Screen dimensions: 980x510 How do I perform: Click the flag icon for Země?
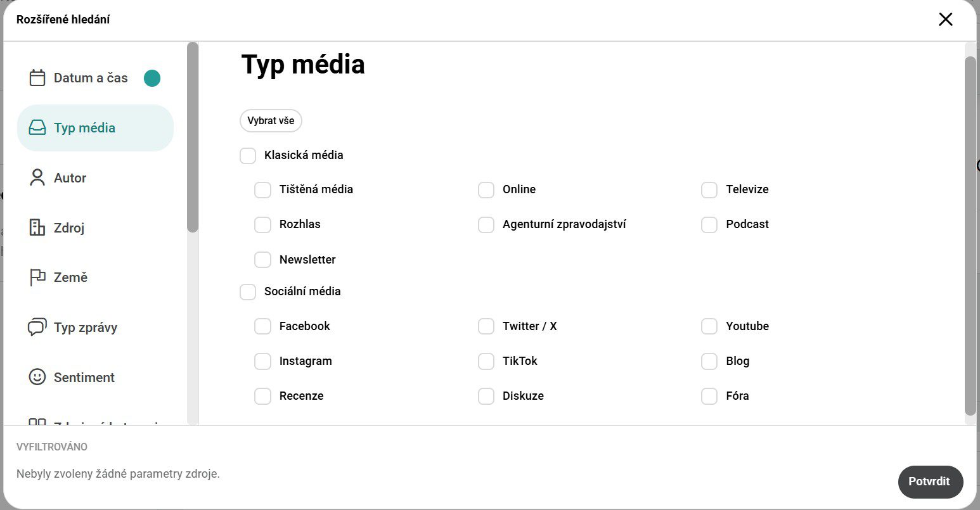37,277
